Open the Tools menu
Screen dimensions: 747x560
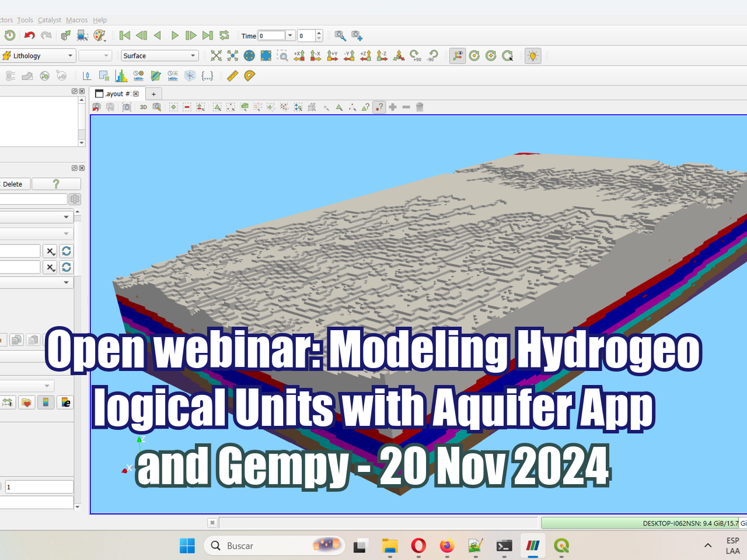click(x=25, y=20)
